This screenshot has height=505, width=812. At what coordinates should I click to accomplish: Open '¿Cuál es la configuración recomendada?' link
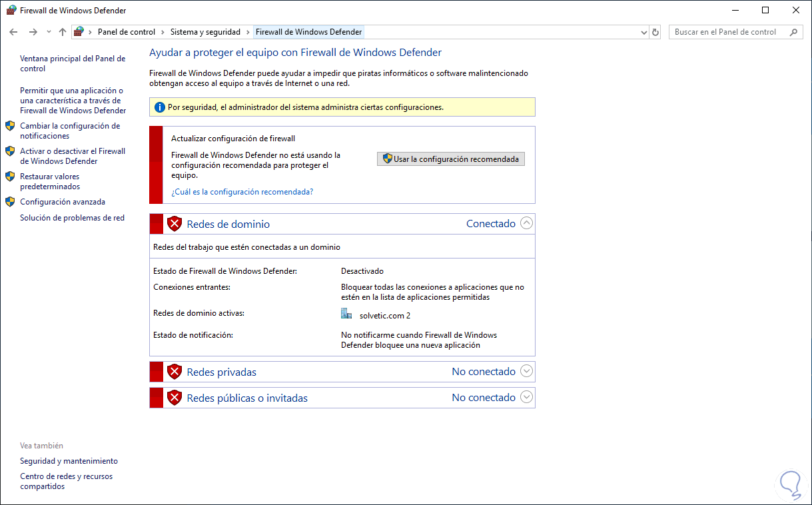pyautogui.click(x=242, y=192)
